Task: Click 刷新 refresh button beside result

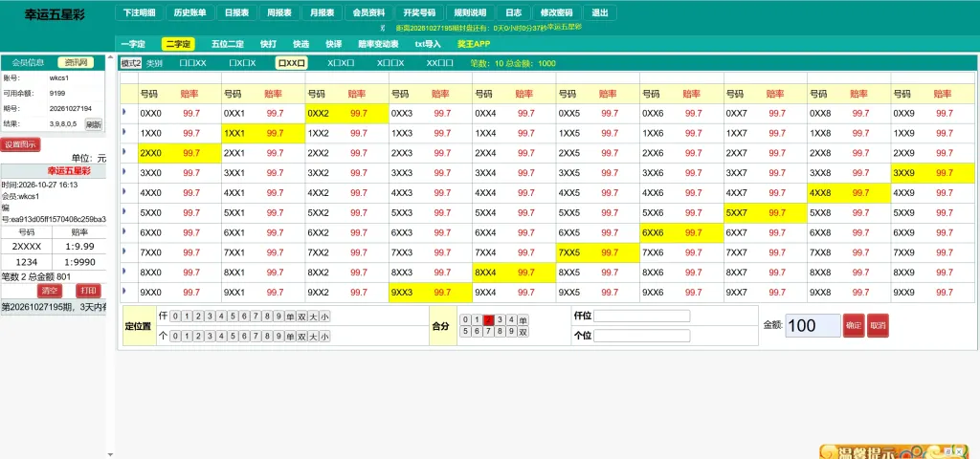Action: tap(93, 123)
